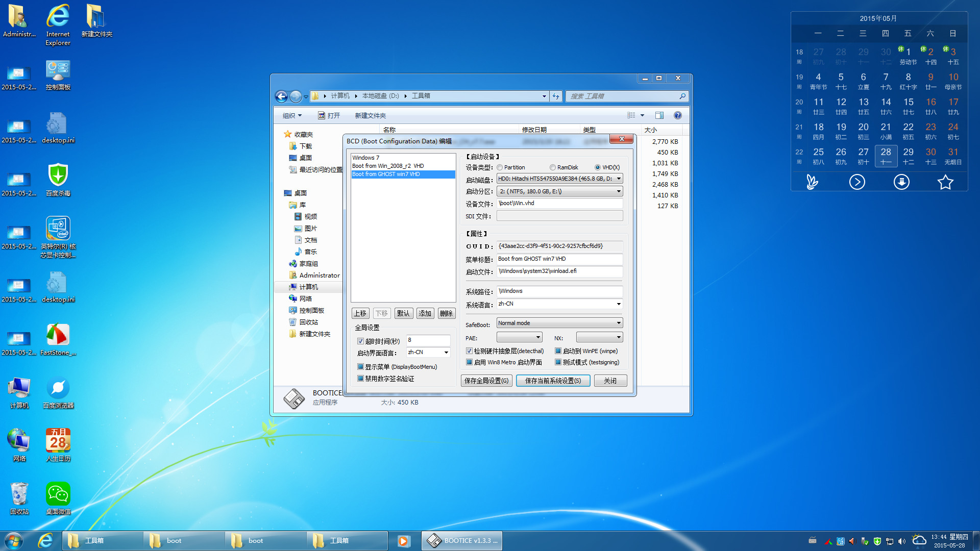Viewport: 980px width, 551px height.
Task: Open 启动分区 NTFS 180.0 GB dropdown
Action: 559,191
